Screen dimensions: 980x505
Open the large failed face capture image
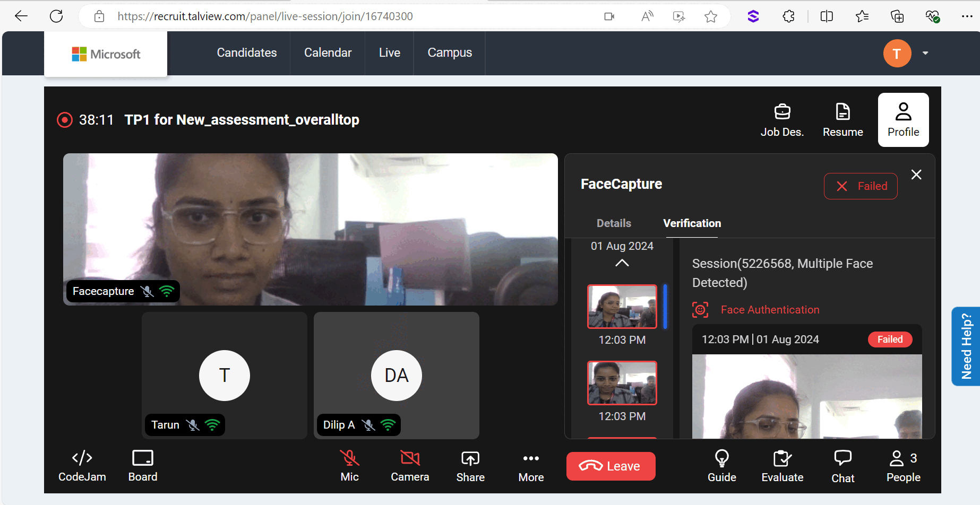pyautogui.click(x=807, y=396)
